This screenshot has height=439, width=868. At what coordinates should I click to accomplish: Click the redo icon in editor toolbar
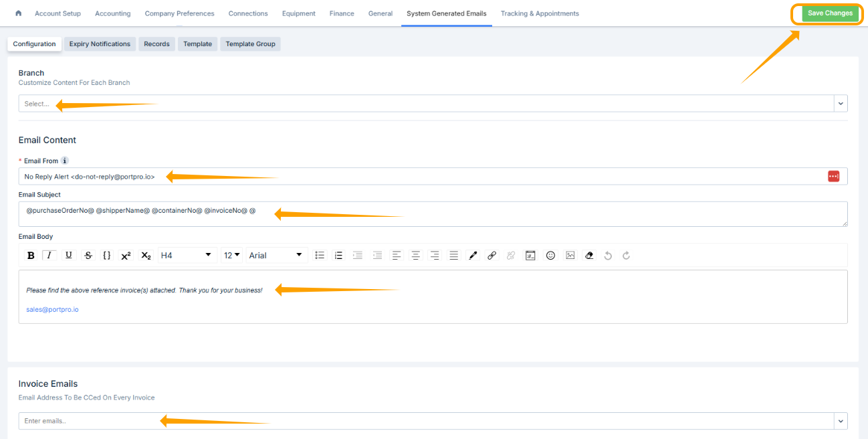point(627,256)
